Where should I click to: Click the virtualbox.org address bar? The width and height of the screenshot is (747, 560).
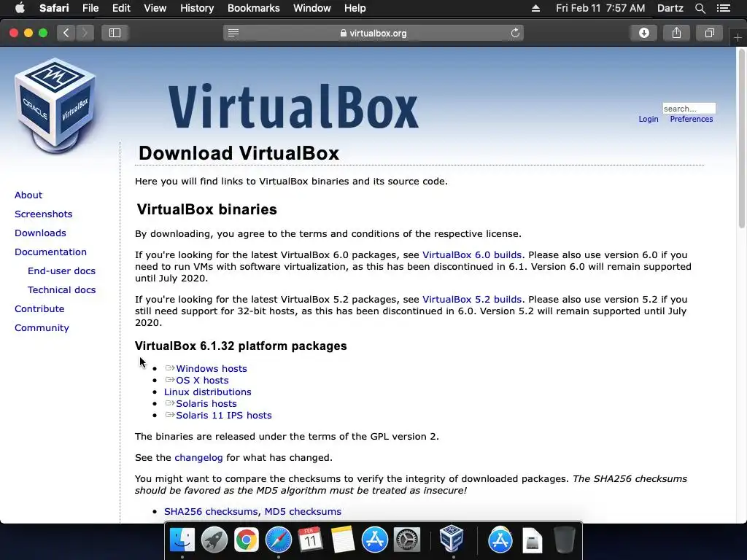coord(373,33)
